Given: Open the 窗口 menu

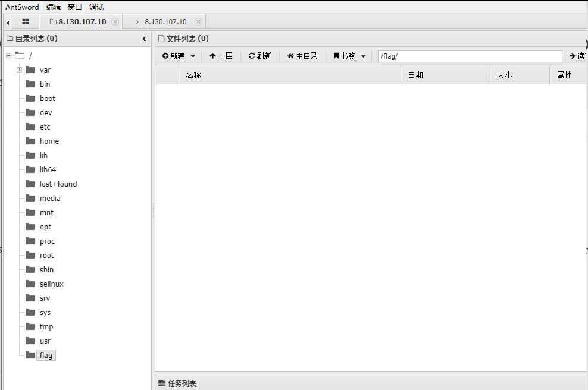Looking at the screenshot, I should click(75, 7).
